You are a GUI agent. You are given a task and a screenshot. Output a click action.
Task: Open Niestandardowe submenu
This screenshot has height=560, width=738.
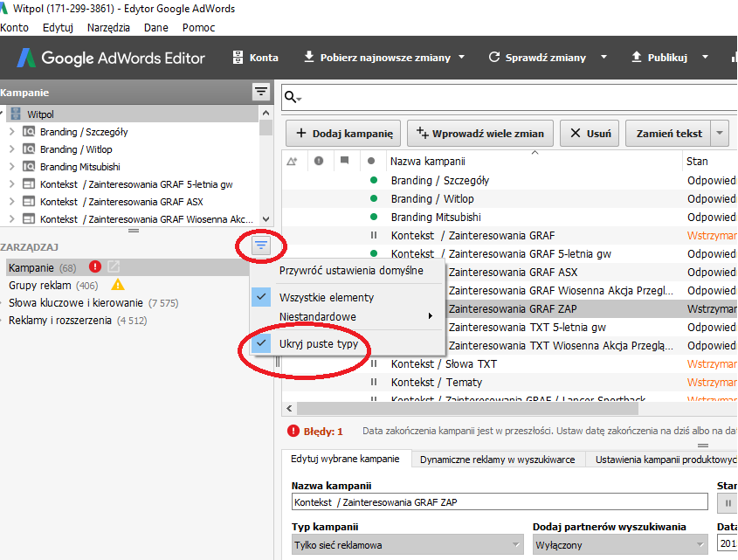coord(348,316)
